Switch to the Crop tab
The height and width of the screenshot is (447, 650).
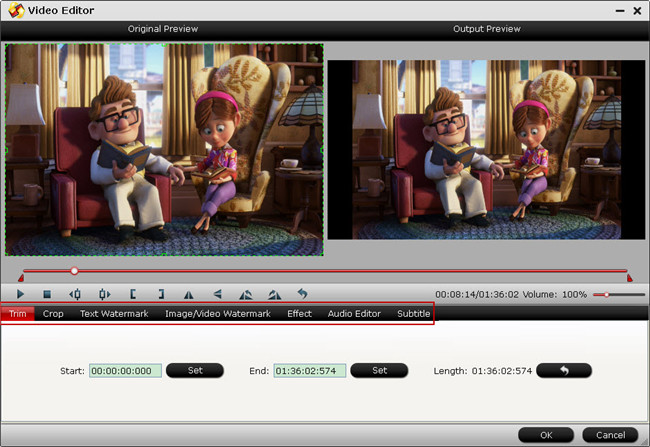pyautogui.click(x=53, y=313)
